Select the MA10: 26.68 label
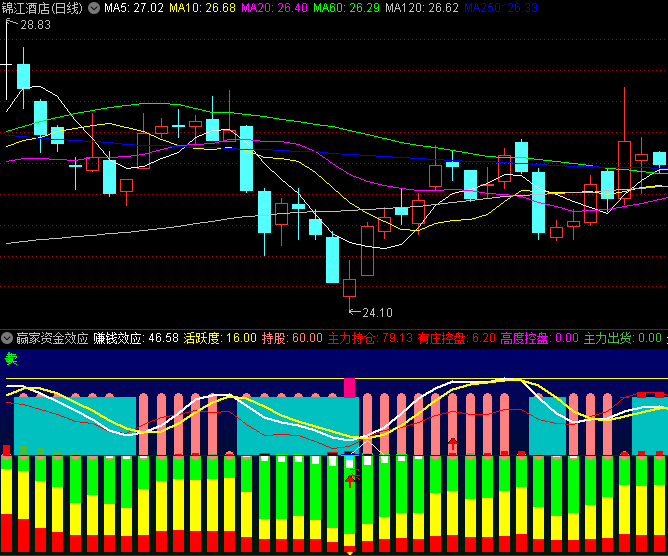The width and height of the screenshot is (668, 556). click(x=202, y=8)
